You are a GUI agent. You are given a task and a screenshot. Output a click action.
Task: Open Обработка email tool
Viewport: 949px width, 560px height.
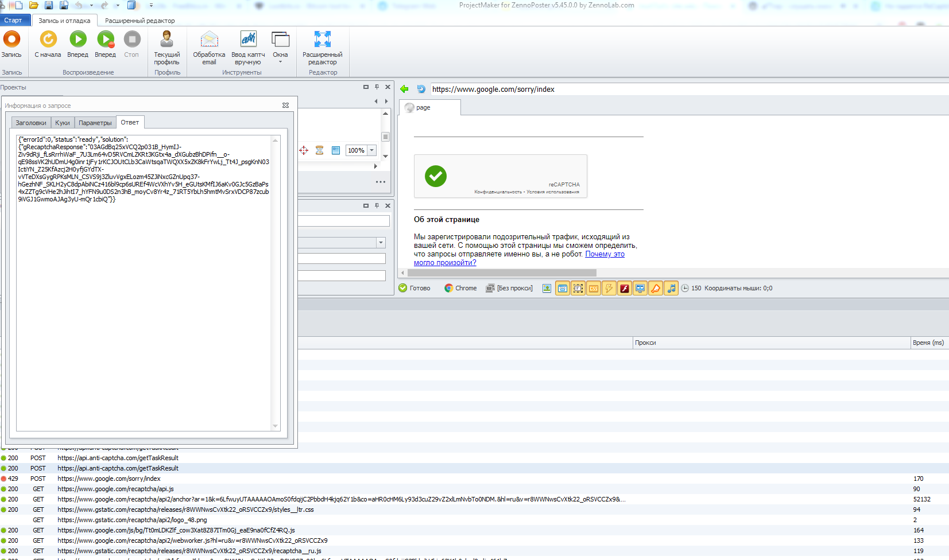209,48
